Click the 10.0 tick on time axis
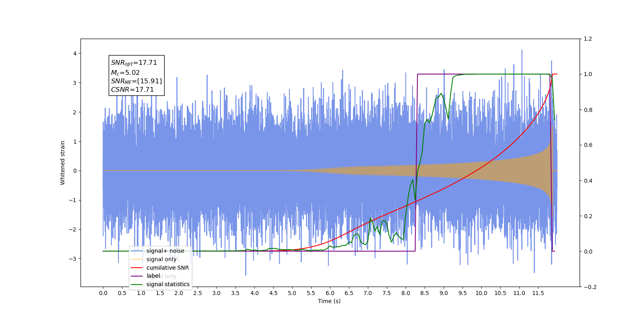 pyautogui.click(x=481, y=293)
